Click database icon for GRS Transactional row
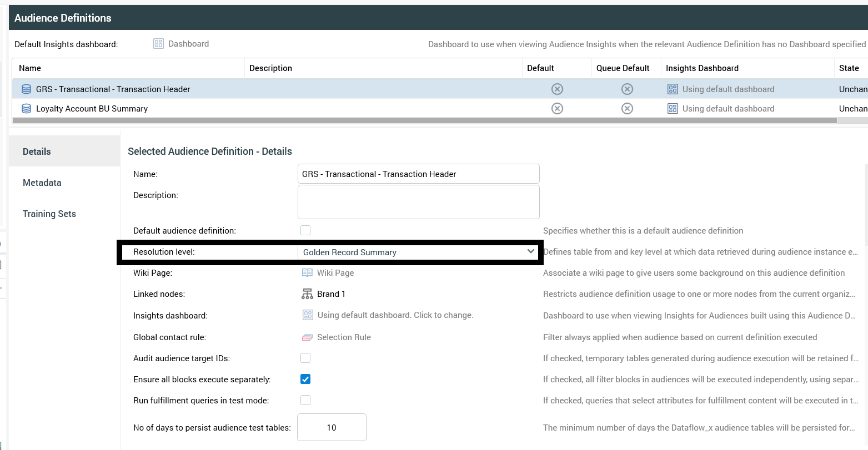Viewport: 868px width, 450px height. (x=26, y=89)
